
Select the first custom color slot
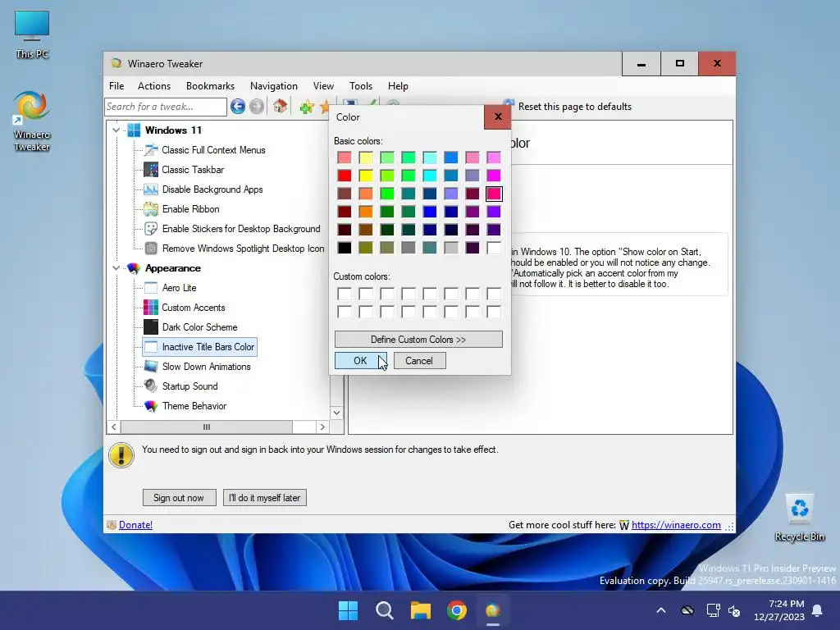[345, 294]
